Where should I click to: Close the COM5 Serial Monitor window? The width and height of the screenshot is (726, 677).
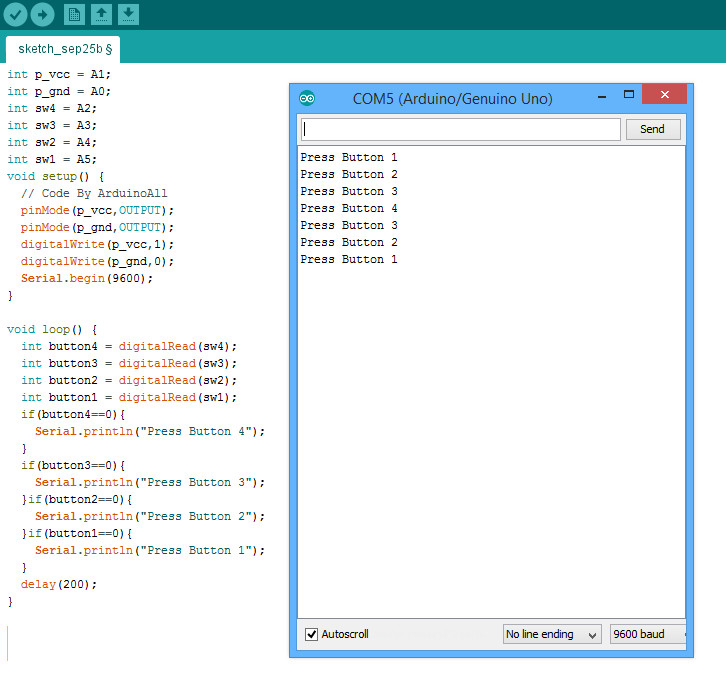point(664,94)
